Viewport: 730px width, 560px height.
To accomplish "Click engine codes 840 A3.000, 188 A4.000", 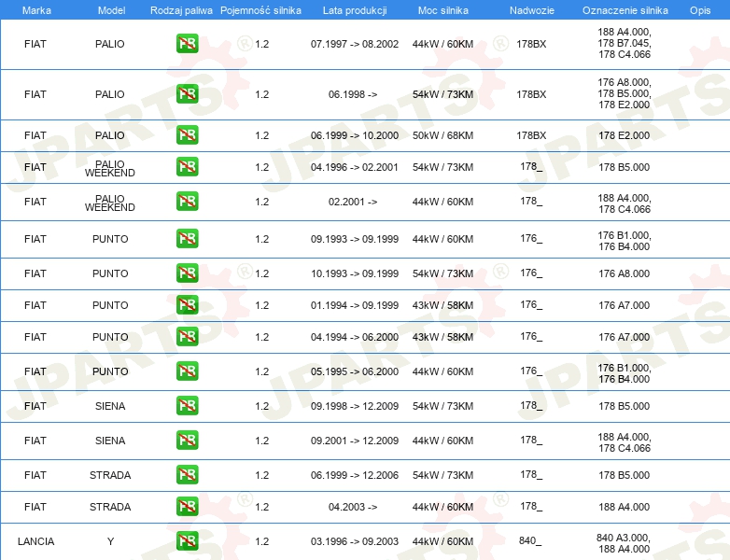I will coord(624,543).
